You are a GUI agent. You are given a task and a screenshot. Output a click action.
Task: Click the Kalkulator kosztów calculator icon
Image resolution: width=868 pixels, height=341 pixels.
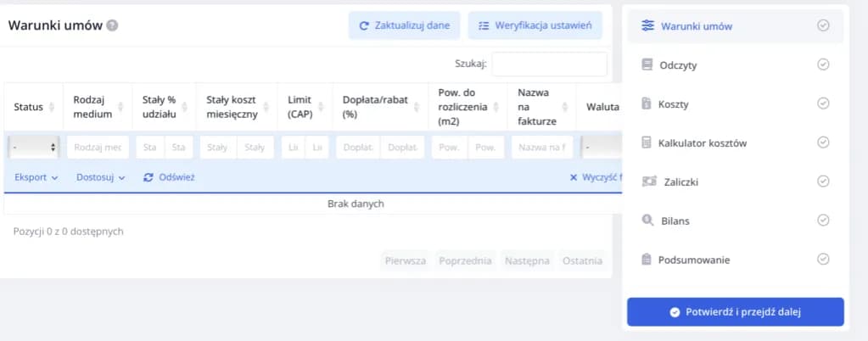tap(646, 143)
